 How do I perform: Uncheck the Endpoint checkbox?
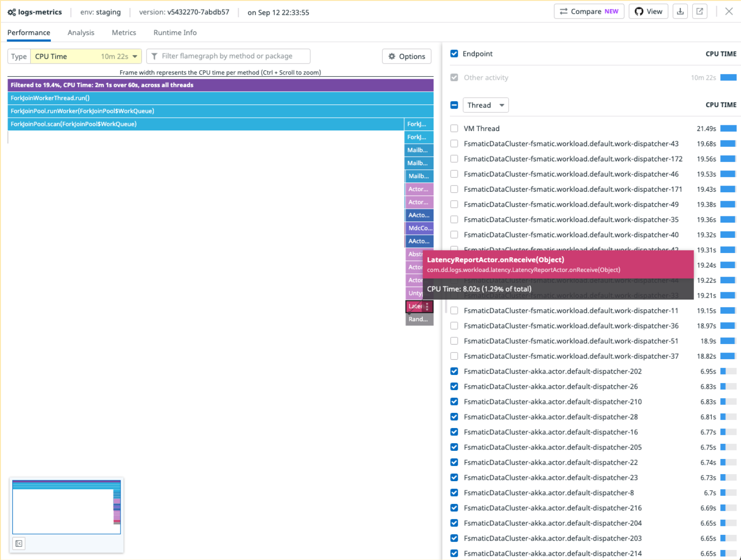pos(454,54)
